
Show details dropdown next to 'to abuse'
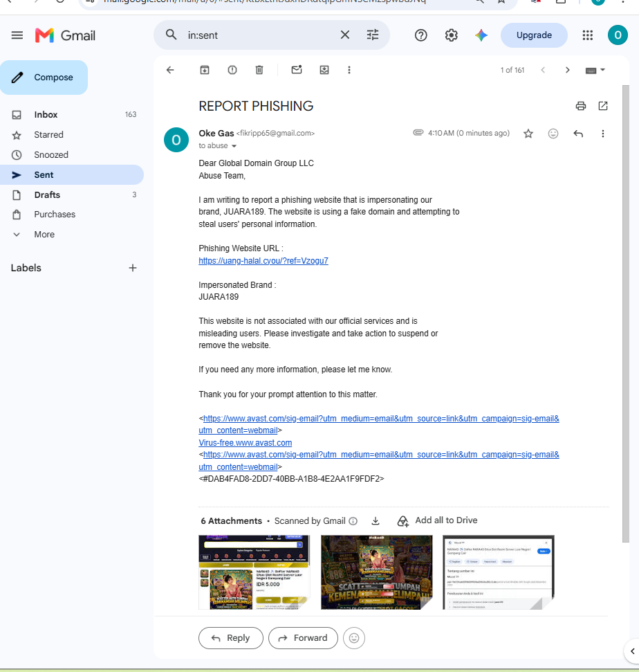tap(234, 146)
